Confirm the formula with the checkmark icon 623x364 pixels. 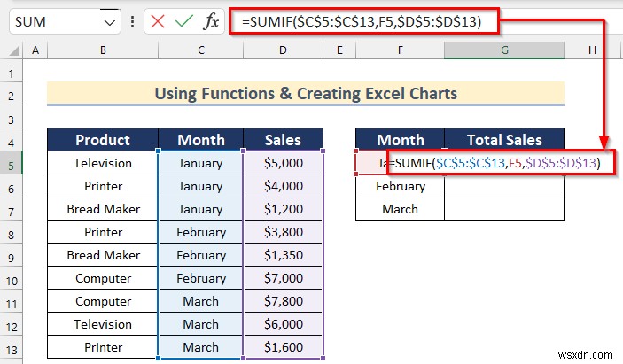pyautogui.click(x=186, y=22)
